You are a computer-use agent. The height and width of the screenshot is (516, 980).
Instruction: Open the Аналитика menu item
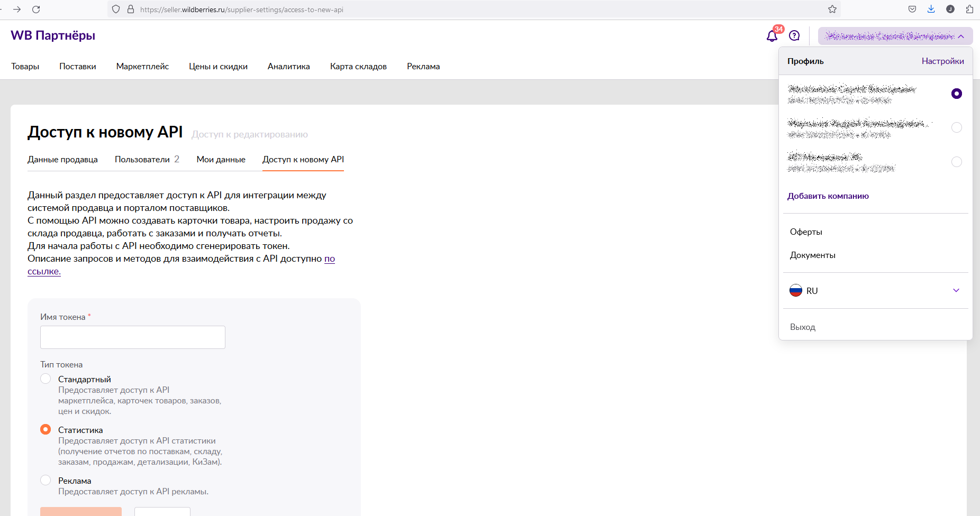[x=288, y=67]
